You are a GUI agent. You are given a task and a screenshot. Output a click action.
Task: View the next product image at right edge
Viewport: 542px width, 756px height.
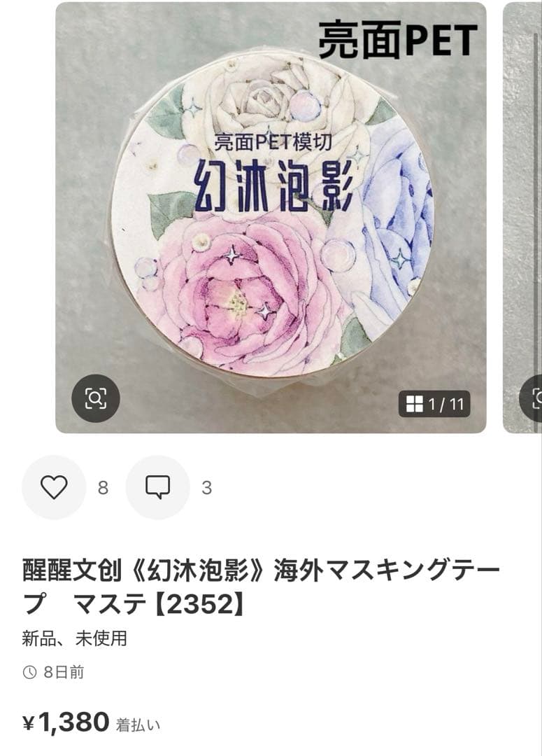click(x=522, y=218)
